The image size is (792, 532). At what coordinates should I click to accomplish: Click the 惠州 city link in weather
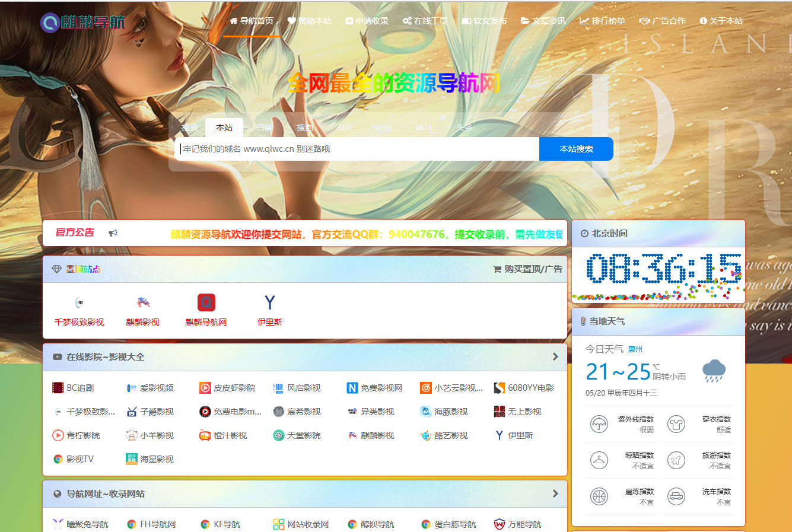click(635, 349)
